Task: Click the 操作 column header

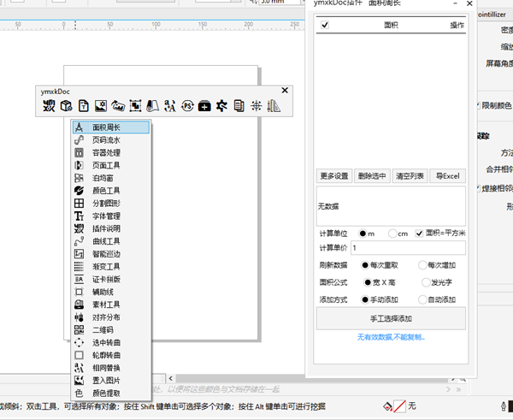Action: 457,25
